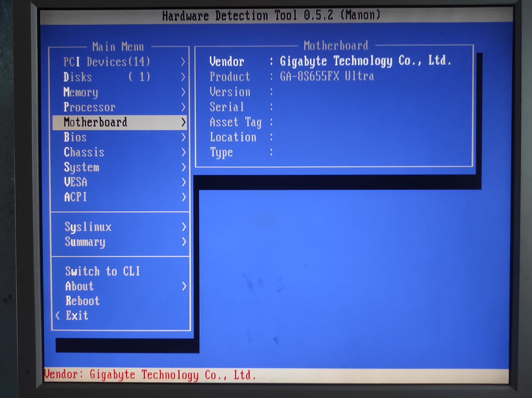Expand the About entry arrow
The height and width of the screenshot is (398, 532).
184,286
